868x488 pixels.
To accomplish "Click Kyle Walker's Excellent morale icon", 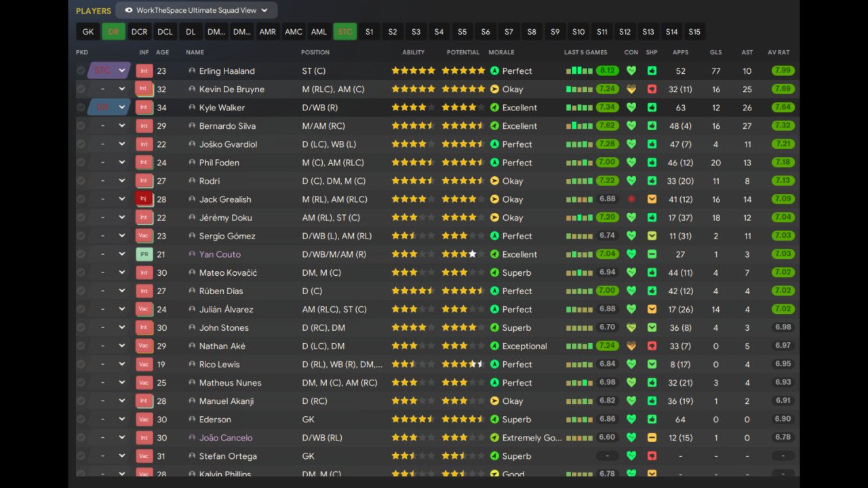I will tap(494, 107).
